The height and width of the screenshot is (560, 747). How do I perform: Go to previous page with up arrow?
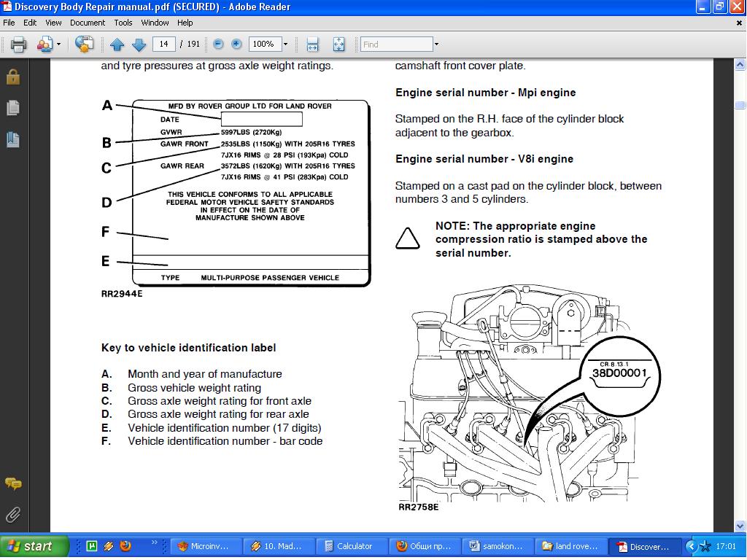(117, 44)
